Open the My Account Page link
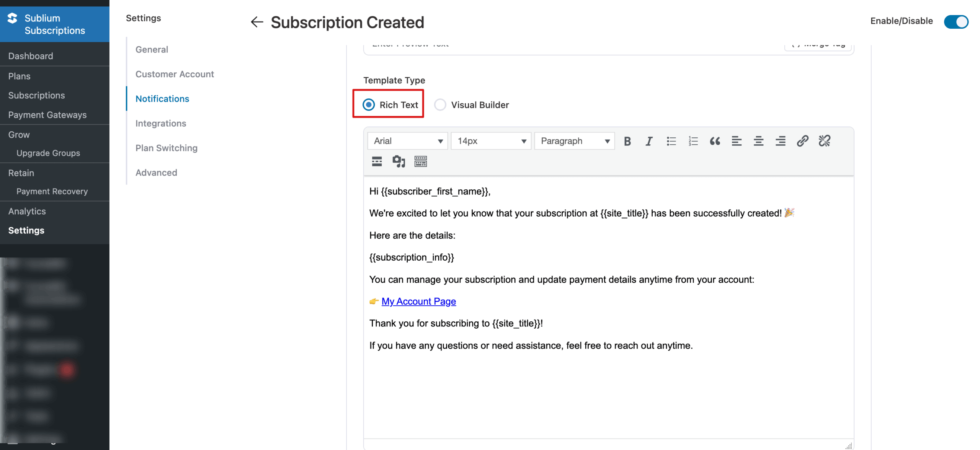This screenshot has width=980, height=450. click(x=419, y=301)
